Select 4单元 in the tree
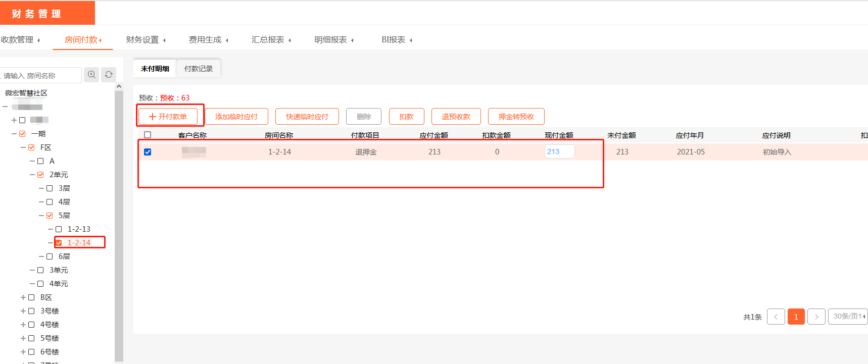Viewport: 868px width, 364px height. pos(59,284)
